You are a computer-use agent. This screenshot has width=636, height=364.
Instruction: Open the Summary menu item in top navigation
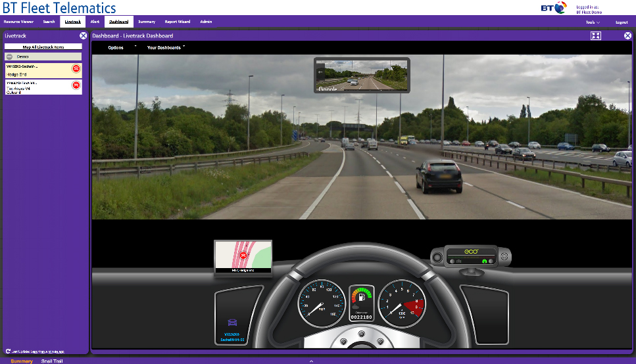click(x=147, y=22)
